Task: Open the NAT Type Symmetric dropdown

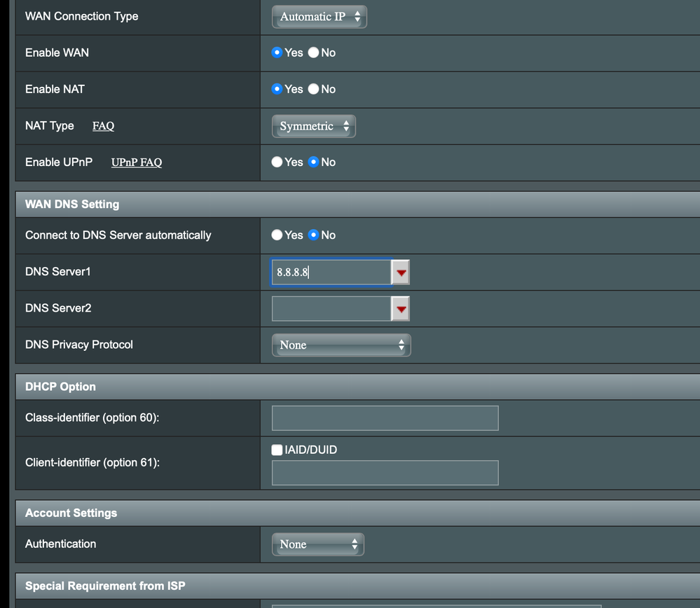Action: tap(313, 126)
